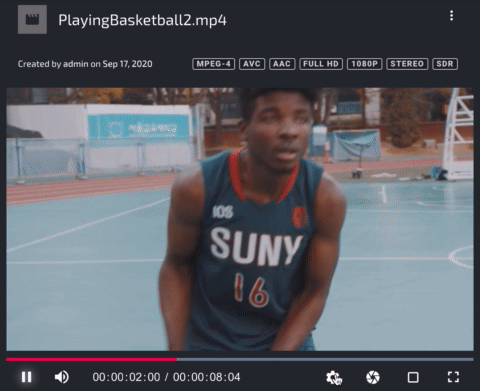Stop playback with the square icon
Viewport: 480px width, 391px height.
tap(413, 377)
